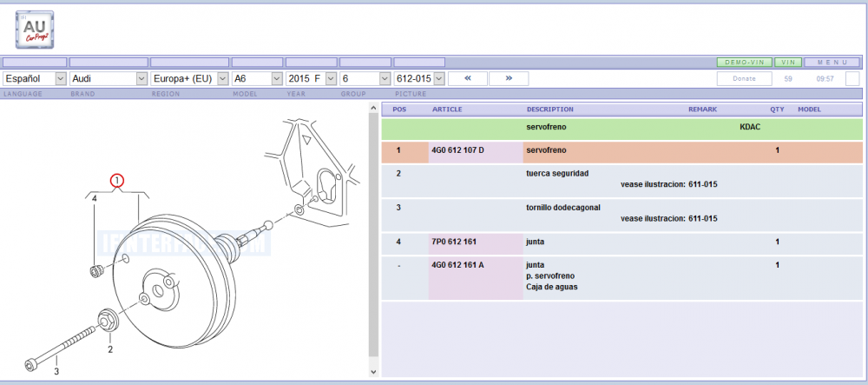
Task: Open the Picture dropdown showing 612-015
Action: click(419, 78)
